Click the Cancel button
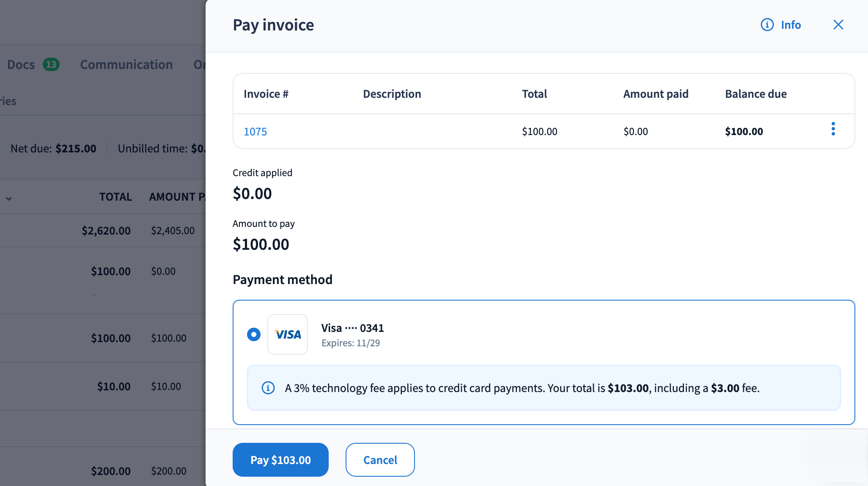868x486 pixels. point(380,460)
